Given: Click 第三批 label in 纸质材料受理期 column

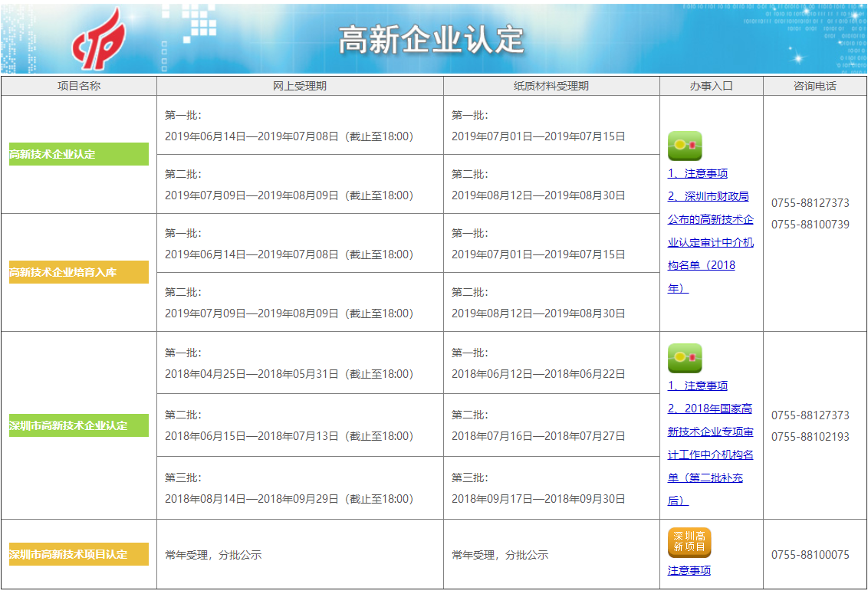Looking at the screenshot, I should click(x=469, y=477).
